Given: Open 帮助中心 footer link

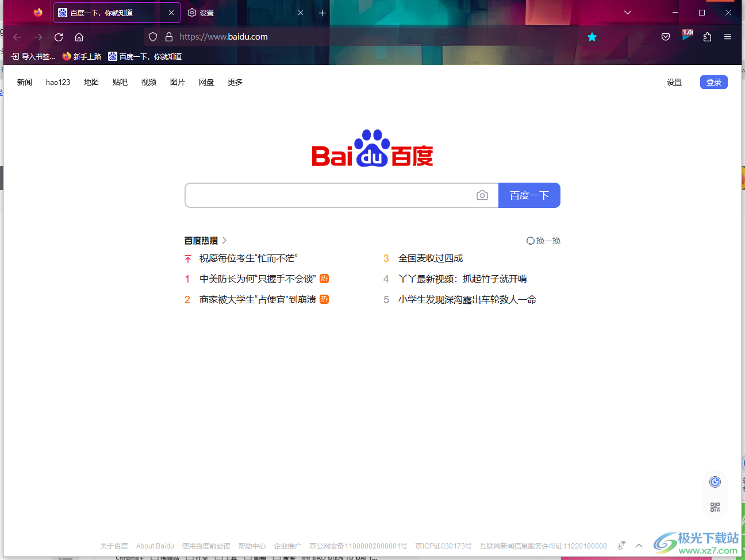Looking at the screenshot, I should point(252,546).
